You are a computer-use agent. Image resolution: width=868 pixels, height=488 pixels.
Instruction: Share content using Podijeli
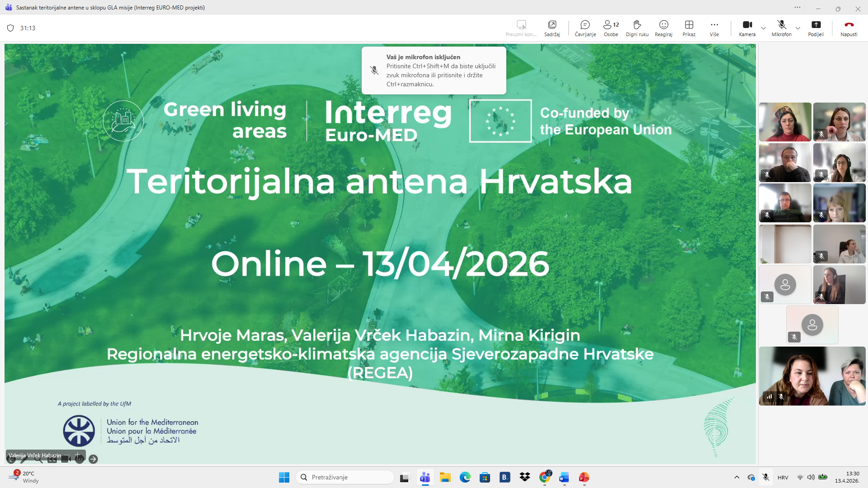pyautogui.click(x=816, y=28)
